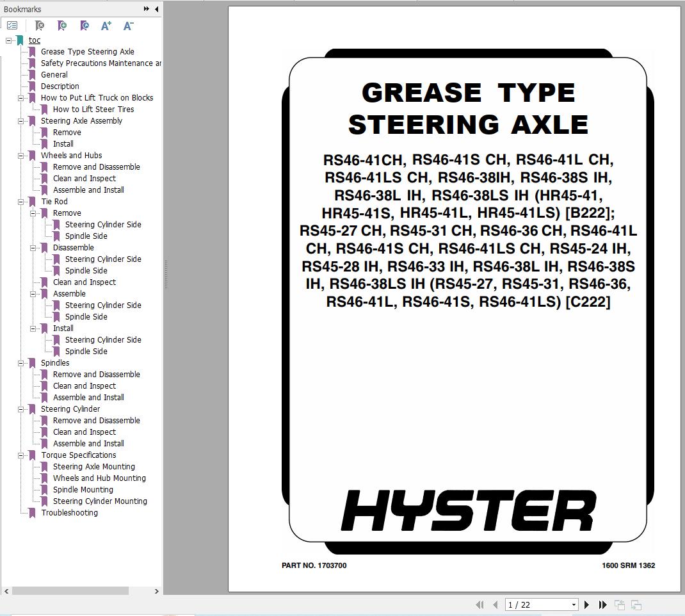This screenshot has width=685, height=616.
Task: Click the next view icon
Action: pos(636,604)
